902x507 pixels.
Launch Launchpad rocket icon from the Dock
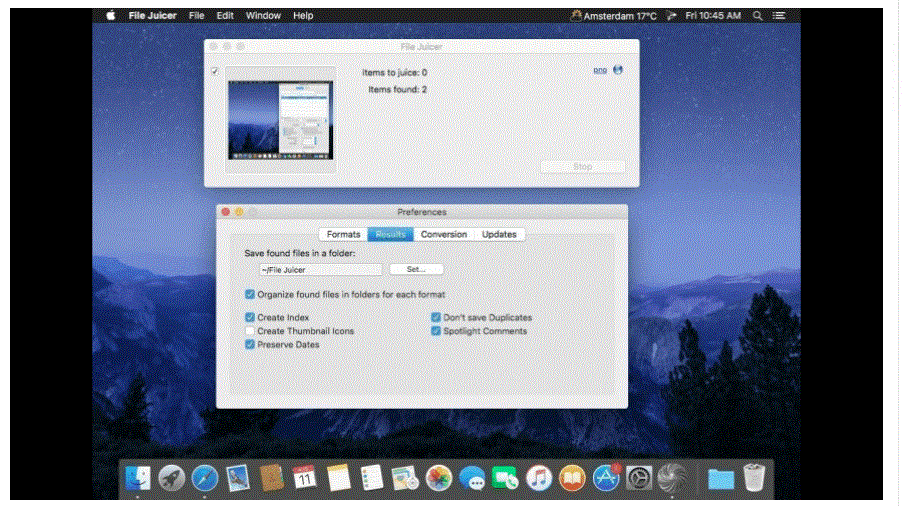tap(171, 478)
